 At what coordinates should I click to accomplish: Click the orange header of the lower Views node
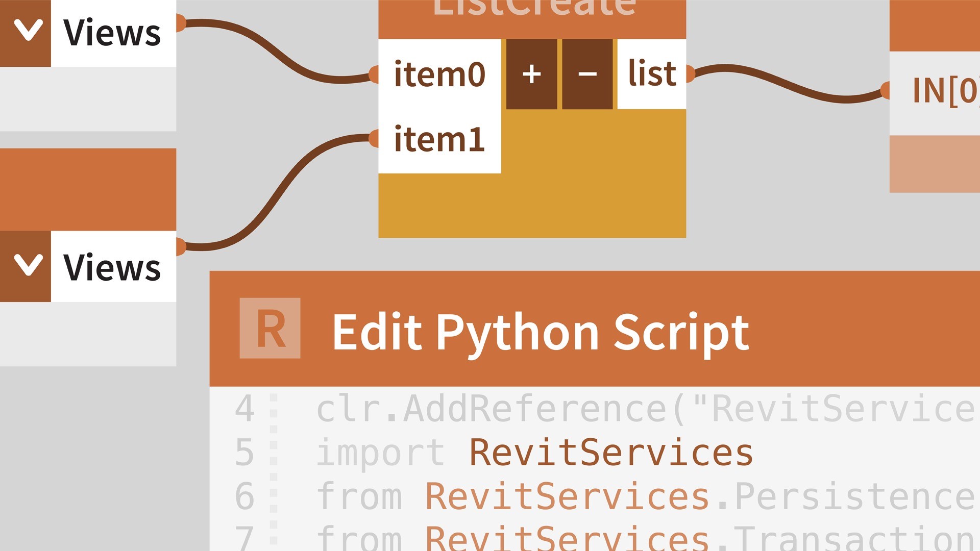[x=88, y=190]
